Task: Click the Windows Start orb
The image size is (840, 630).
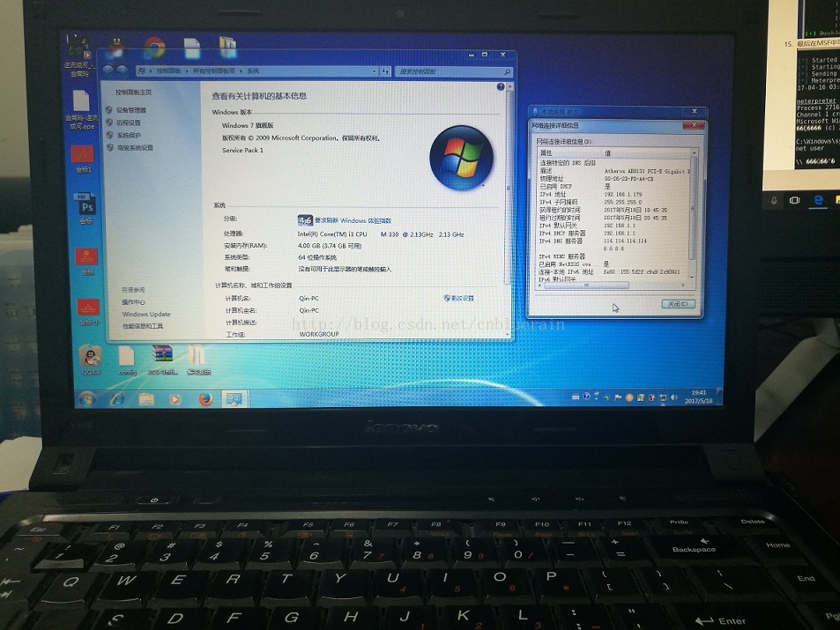Action: 87,399
